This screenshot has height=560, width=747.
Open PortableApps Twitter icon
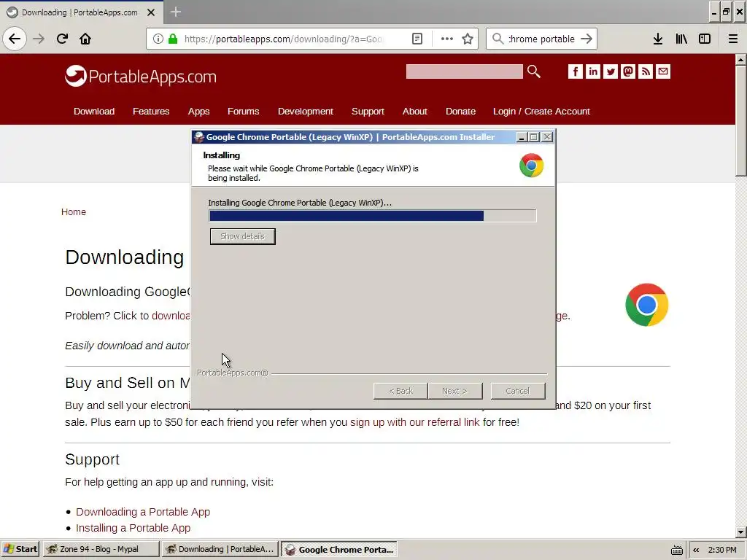[x=611, y=71]
